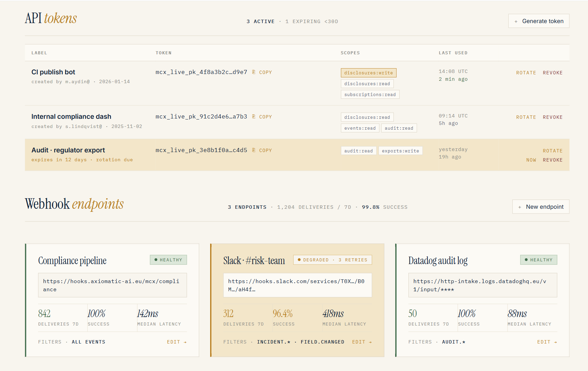
Task: Click disclosures:read scope on Internal compliance dash
Action: [x=367, y=117]
